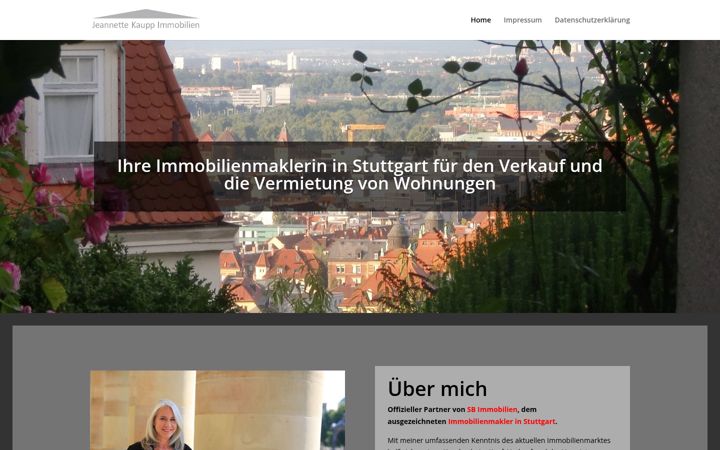Screen dimensions: 720x450
Task: Click the portrait photo of the woman
Action: [218, 410]
